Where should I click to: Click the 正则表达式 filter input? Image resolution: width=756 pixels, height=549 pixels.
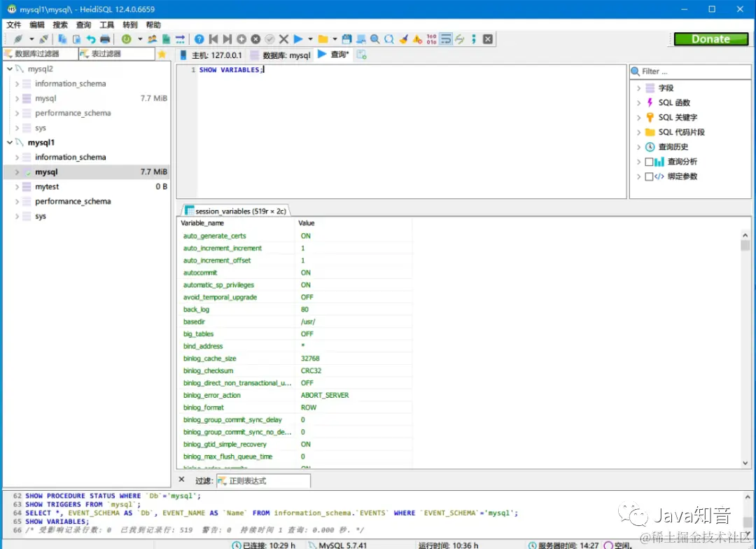pos(263,481)
